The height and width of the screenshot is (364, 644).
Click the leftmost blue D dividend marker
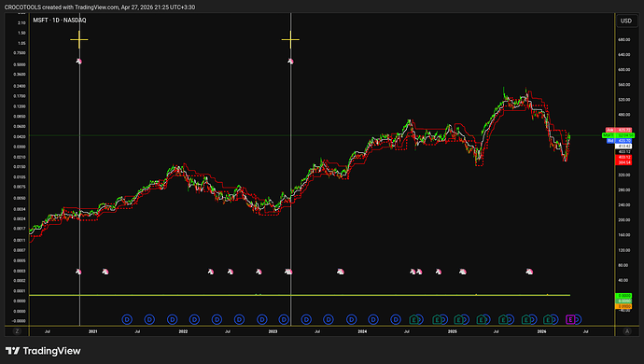coord(127,319)
